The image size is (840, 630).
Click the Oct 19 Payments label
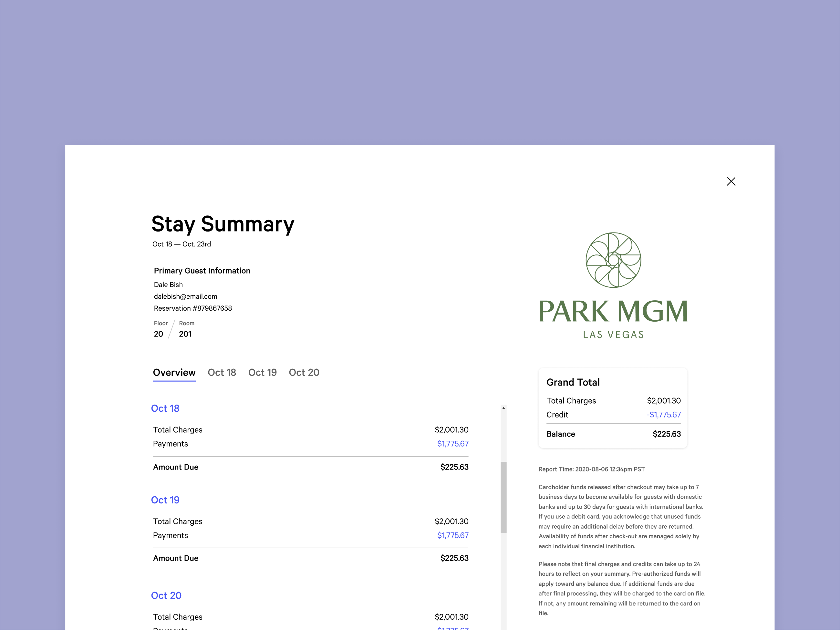point(171,535)
